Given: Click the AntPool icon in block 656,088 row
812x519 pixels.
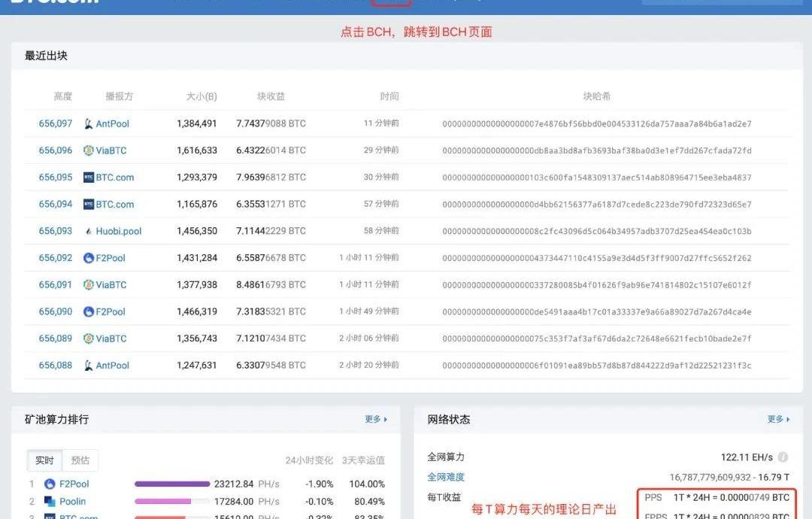Looking at the screenshot, I should point(89,366).
